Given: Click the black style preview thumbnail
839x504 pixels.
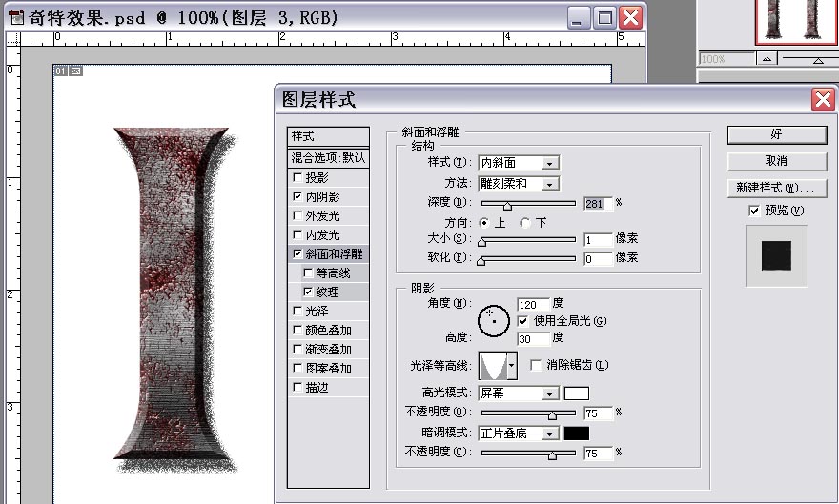Looking at the screenshot, I should pyautogui.click(x=776, y=255).
